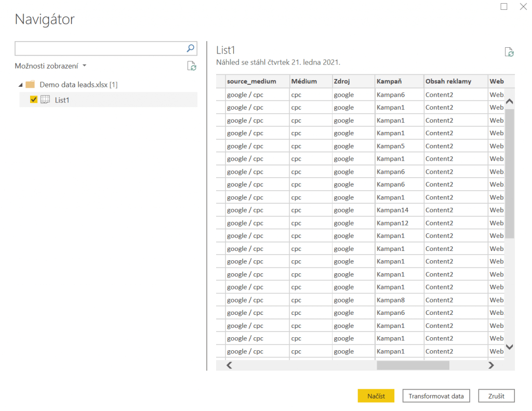
Task: Refresh the List1 preview icon
Action: coord(509,52)
